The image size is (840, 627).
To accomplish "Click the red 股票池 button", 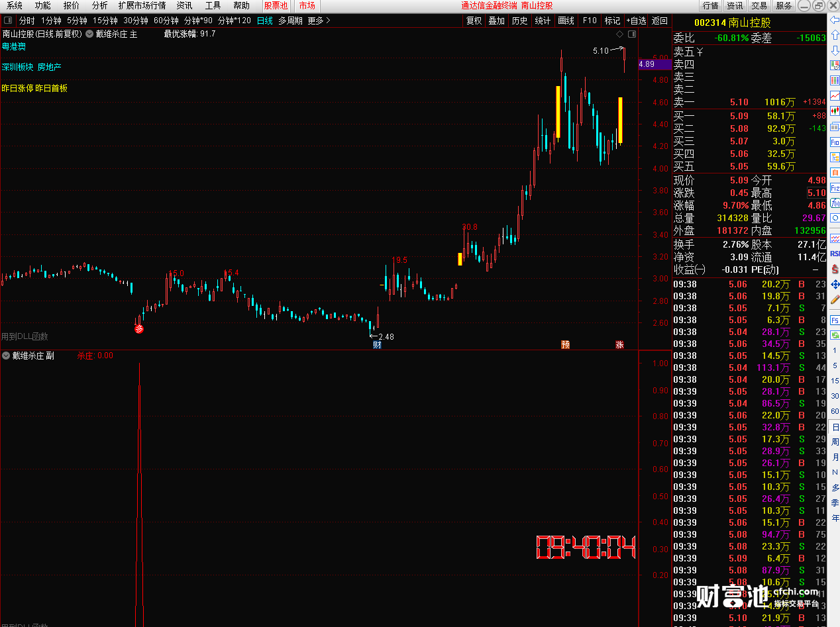I will click(276, 5).
